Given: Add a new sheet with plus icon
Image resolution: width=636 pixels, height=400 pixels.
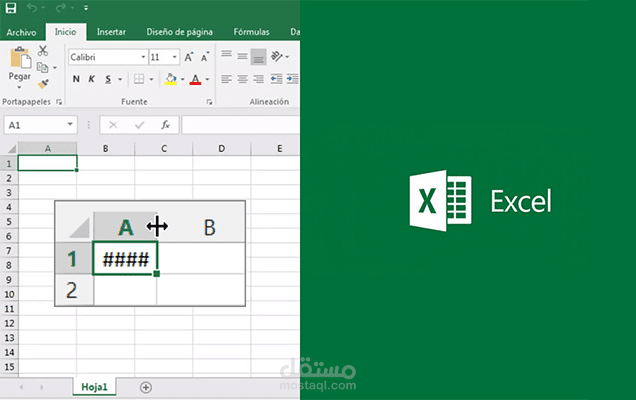Looking at the screenshot, I should [146, 387].
